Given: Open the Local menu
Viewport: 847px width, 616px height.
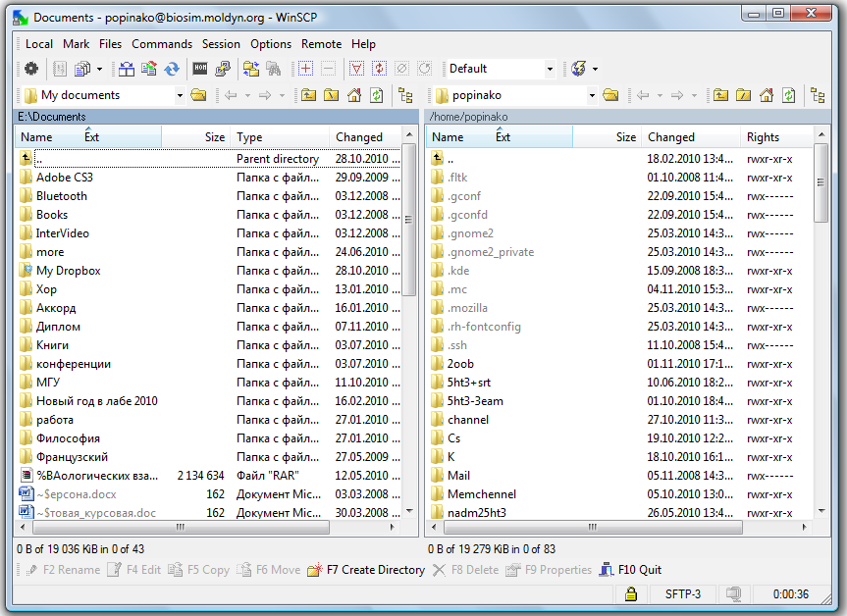Looking at the screenshot, I should pos(39,44).
